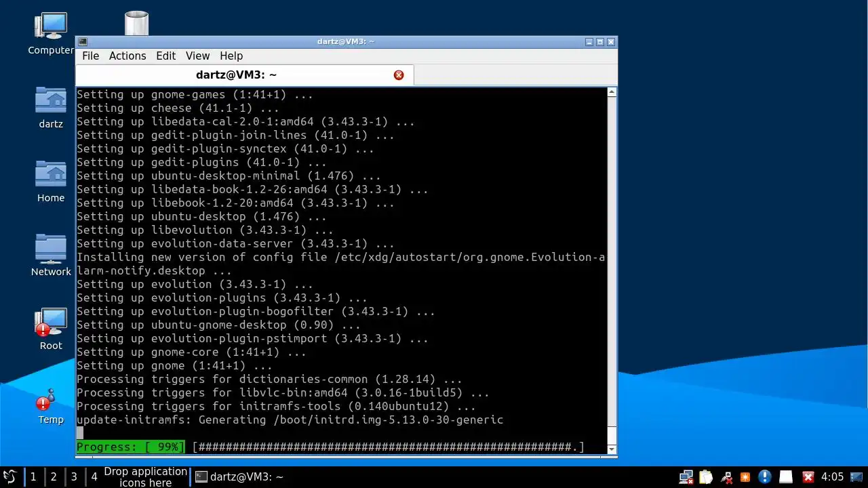The image size is (868, 488).
Task: Click line 'Setting up libedata-cal-2.0-1:amd64'
Action: coord(245,121)
